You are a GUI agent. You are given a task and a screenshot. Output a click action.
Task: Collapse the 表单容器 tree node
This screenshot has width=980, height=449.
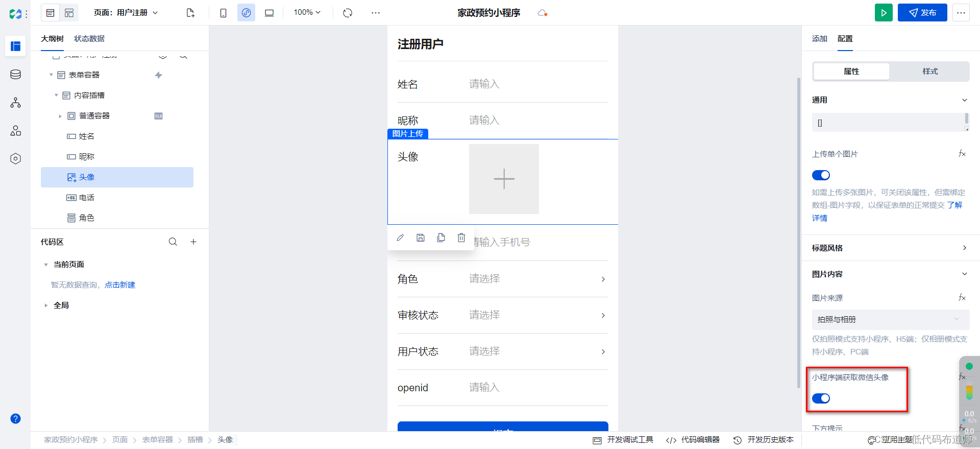(x=51, y=75)
